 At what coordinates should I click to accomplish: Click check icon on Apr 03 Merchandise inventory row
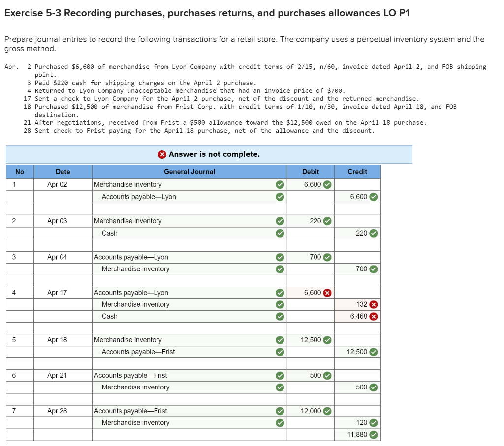tap(280, 221)
